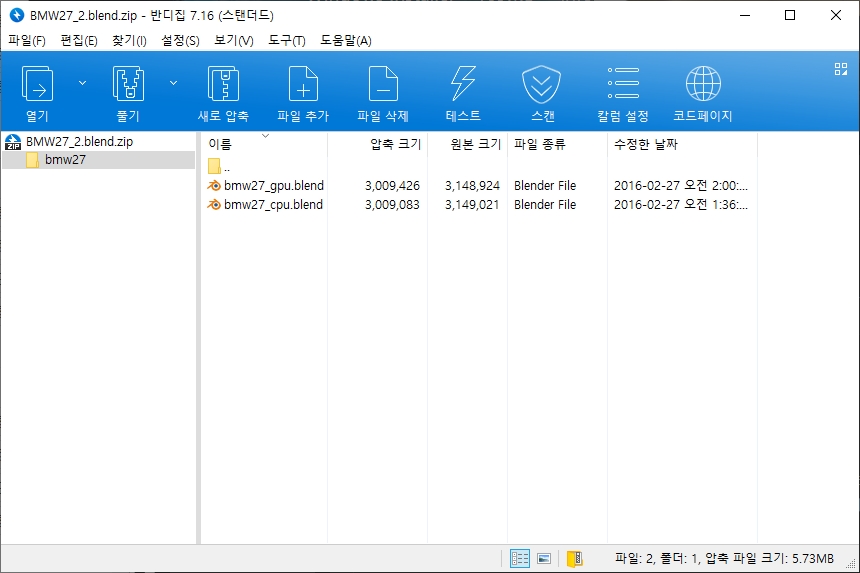Open the 도움말(A) menu
The width and height of the screenshot is (860, 573).
click(346, 41)
